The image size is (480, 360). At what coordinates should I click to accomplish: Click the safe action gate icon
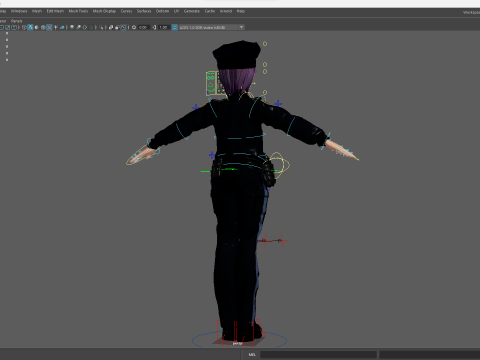coord(7,27)
